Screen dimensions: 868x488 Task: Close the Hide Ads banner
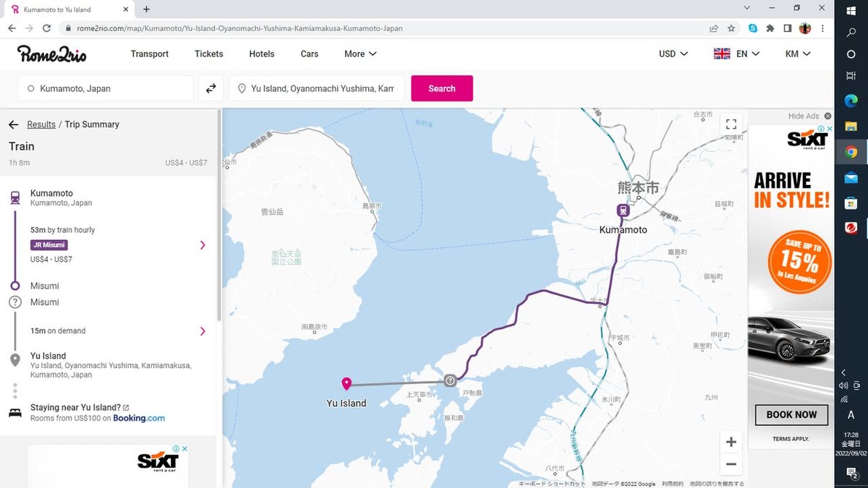(827, 116)
